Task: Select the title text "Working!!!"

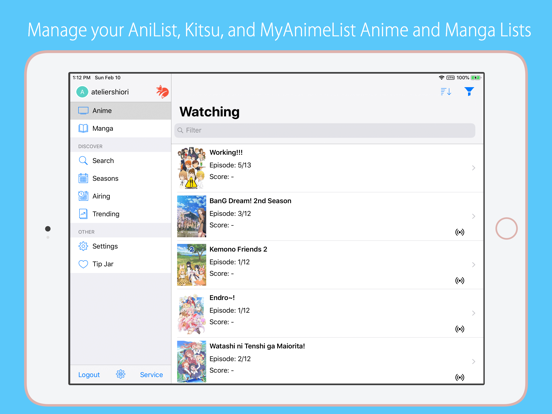Action: (x=226, y=152)
